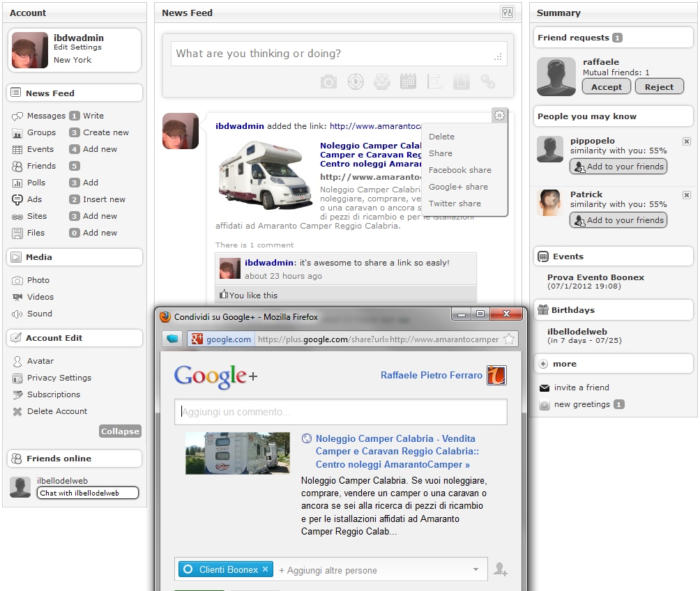This screenshot has height=591, width=700.
Task: Open the post gear options menu
Action: [x=499, y=116]
